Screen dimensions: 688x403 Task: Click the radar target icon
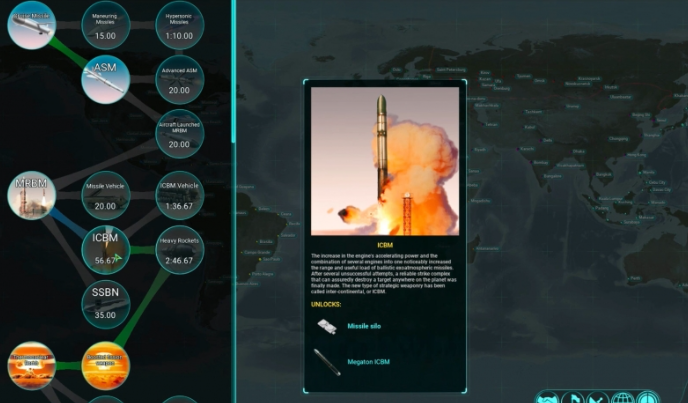pos(648,397)
